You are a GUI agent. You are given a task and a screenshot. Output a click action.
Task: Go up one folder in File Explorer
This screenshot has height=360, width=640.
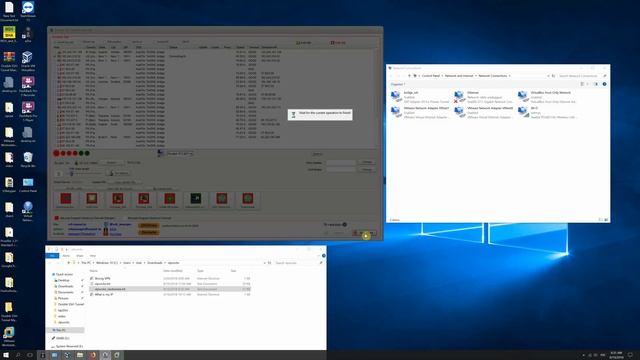(69, 263)
